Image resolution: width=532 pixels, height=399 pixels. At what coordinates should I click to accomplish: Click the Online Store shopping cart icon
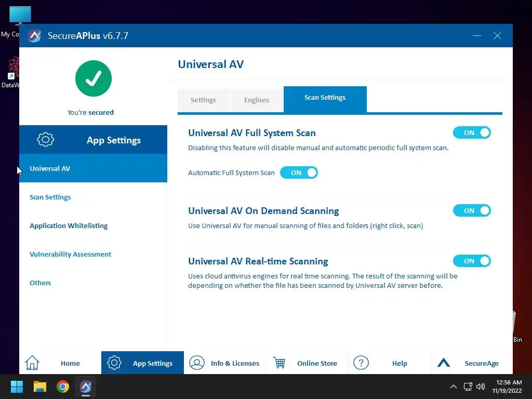(279, 363)
